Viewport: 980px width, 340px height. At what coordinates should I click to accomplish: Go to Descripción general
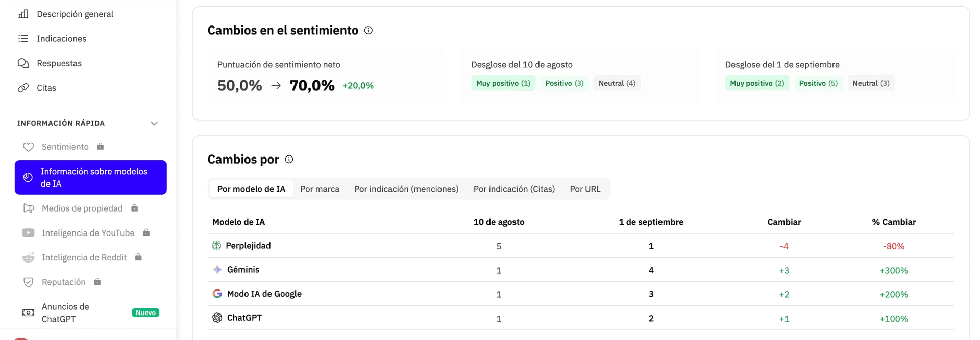pos(75,14)
